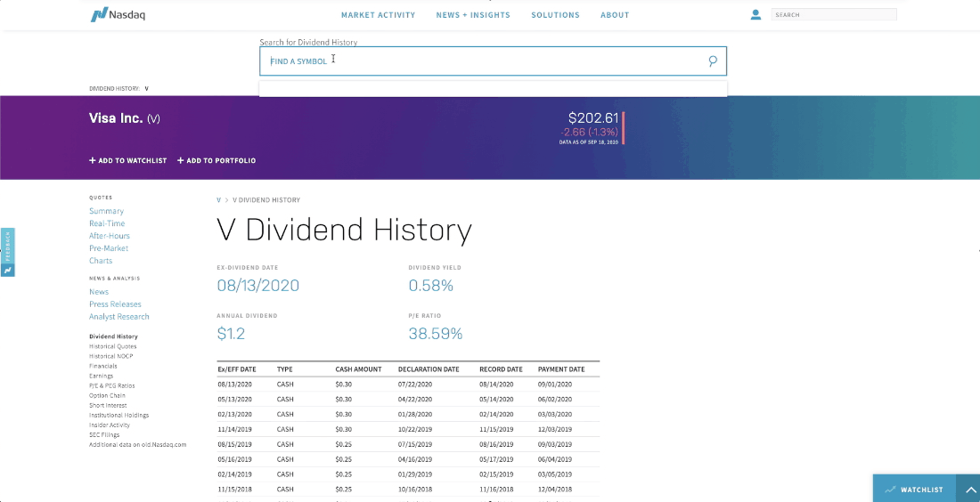The height and width of the screenshot is (502, 980).
Task: Click Declaration Date column header
Action: coord(429,369)
